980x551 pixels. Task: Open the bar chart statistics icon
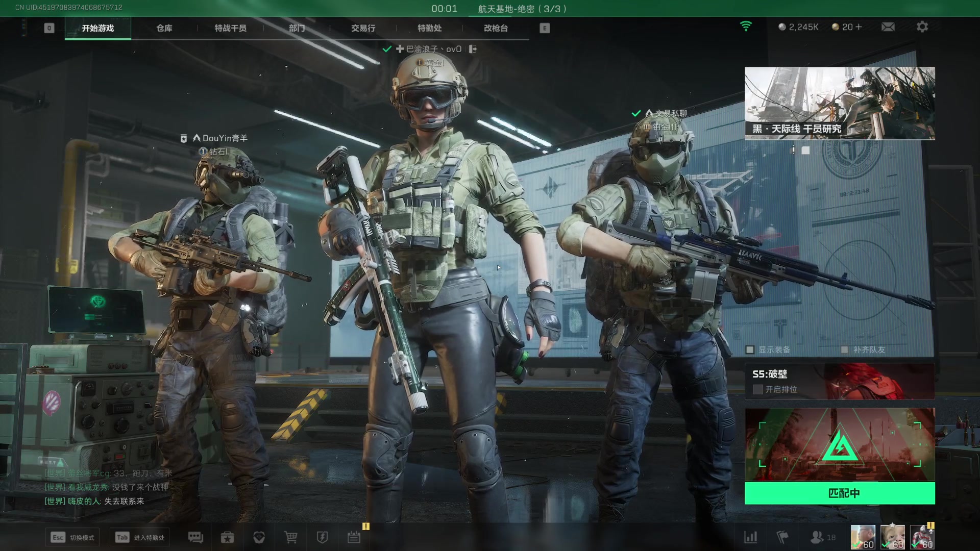click(751, 537)
